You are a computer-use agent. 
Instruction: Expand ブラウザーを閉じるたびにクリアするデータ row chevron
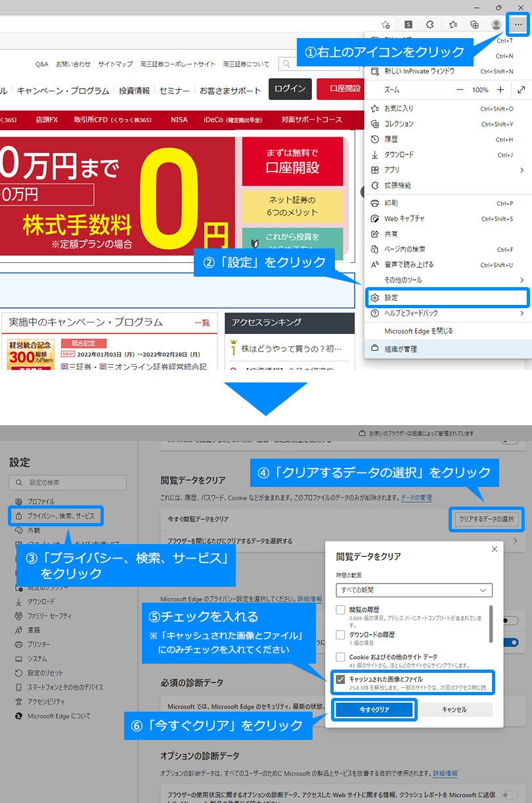(x=514, y=541)
